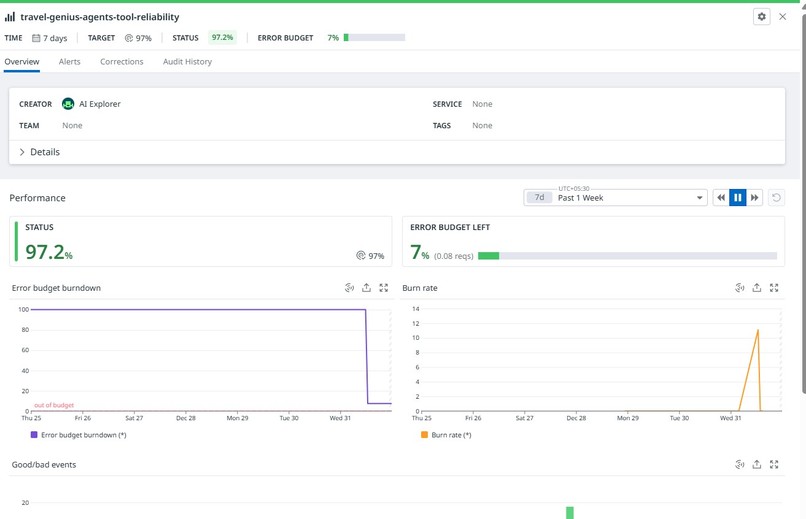Click the green bar in Good/bad events chart
The width and height of the screenshot is (806, 519).
(570, 513)
